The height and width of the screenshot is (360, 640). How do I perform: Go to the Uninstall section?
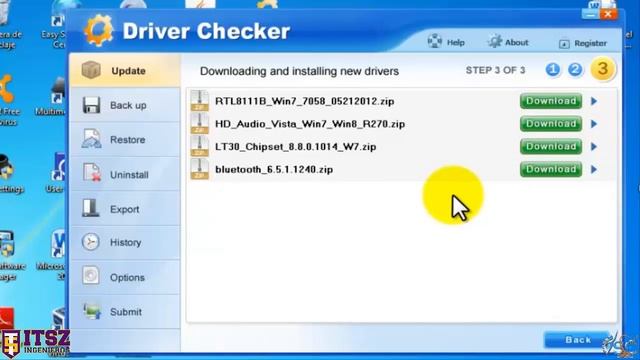click(x=124, y=174)
